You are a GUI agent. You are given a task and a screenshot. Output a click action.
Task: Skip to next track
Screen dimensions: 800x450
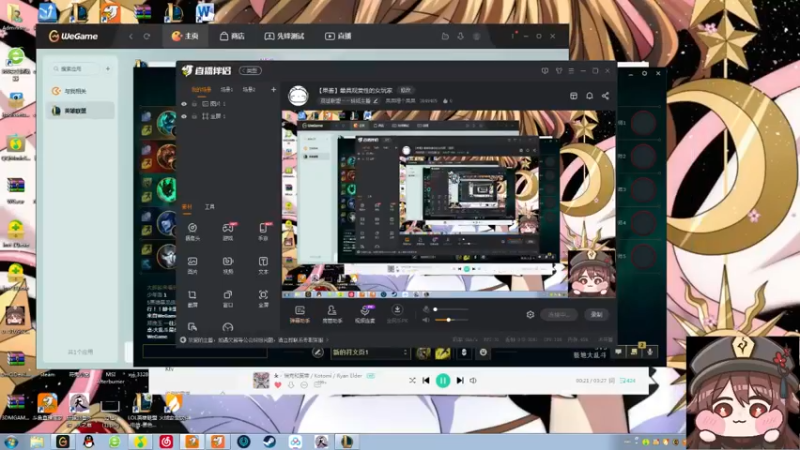pyautogui.click(x=460, y=381)
